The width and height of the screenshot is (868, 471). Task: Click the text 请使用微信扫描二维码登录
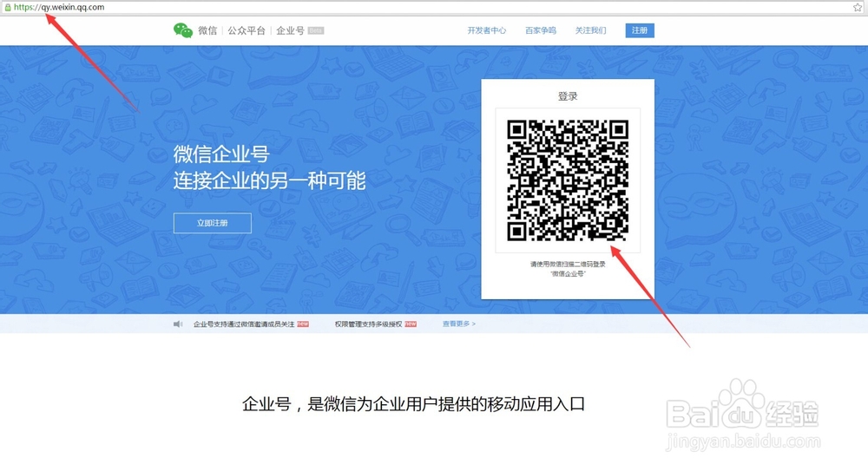(x=568, y=264)
